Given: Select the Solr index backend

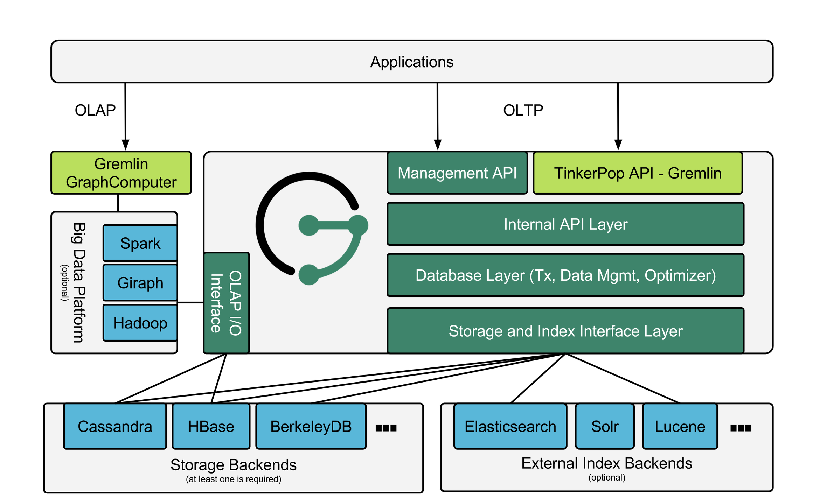Looking at the screenshot, I should tap(605, 426).
